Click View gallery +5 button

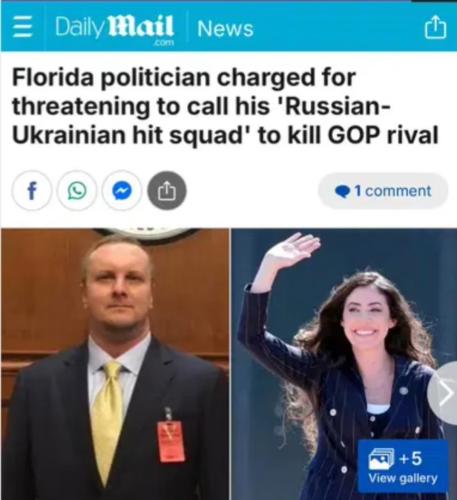click(x=403, y=466)
